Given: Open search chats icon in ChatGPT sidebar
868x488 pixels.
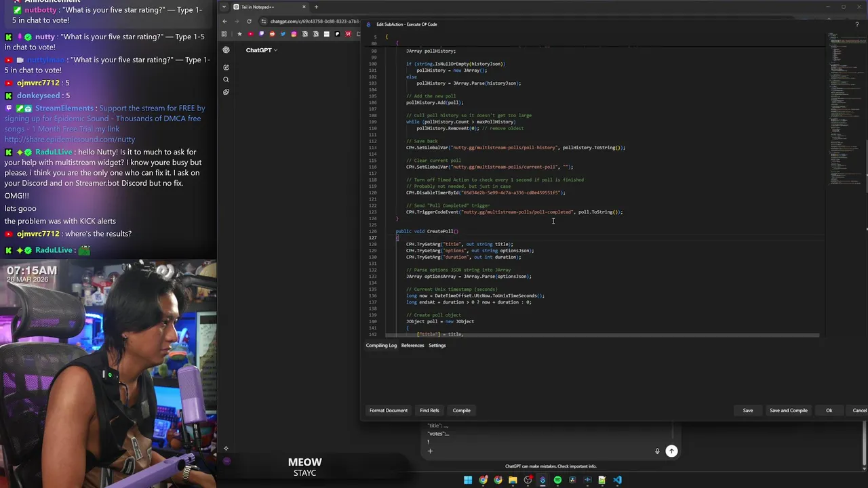Looking at the screenshot, I should click(226, 79).
